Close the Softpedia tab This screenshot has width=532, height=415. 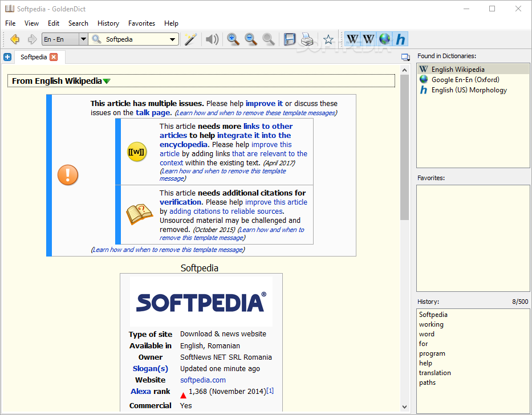pyautogui.click(x=54, y=57)
